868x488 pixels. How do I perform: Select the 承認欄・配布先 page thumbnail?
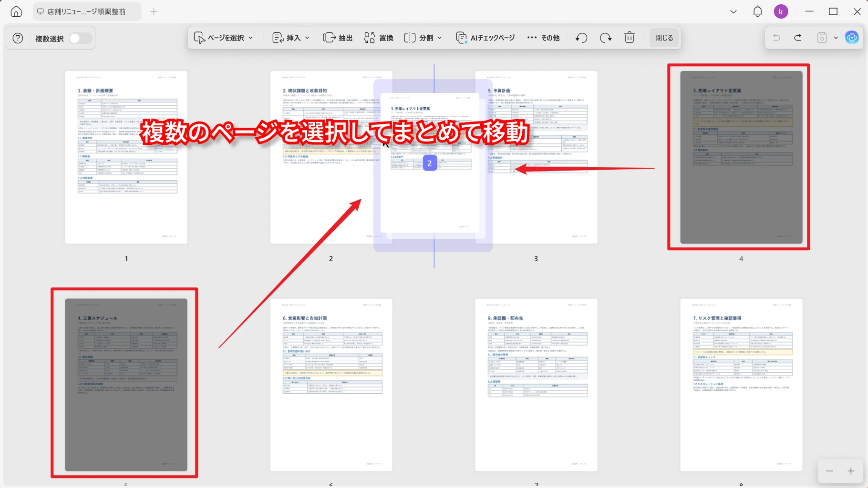click(x=536, y=385)
